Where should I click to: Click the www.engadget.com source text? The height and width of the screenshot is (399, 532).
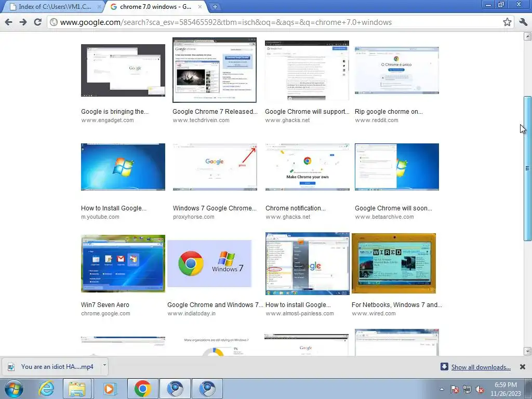click(107, 120)
